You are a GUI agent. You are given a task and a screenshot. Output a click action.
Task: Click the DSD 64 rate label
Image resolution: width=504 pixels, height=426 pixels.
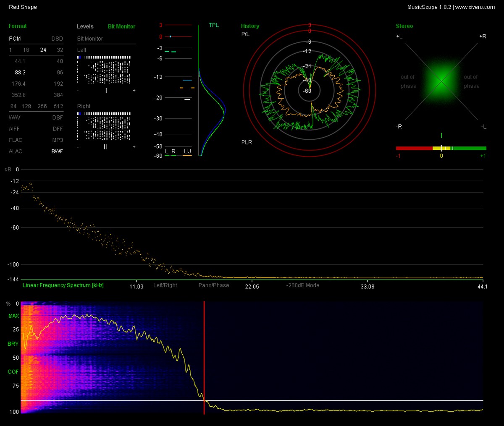pyautogui.click(x=13, y=107)
